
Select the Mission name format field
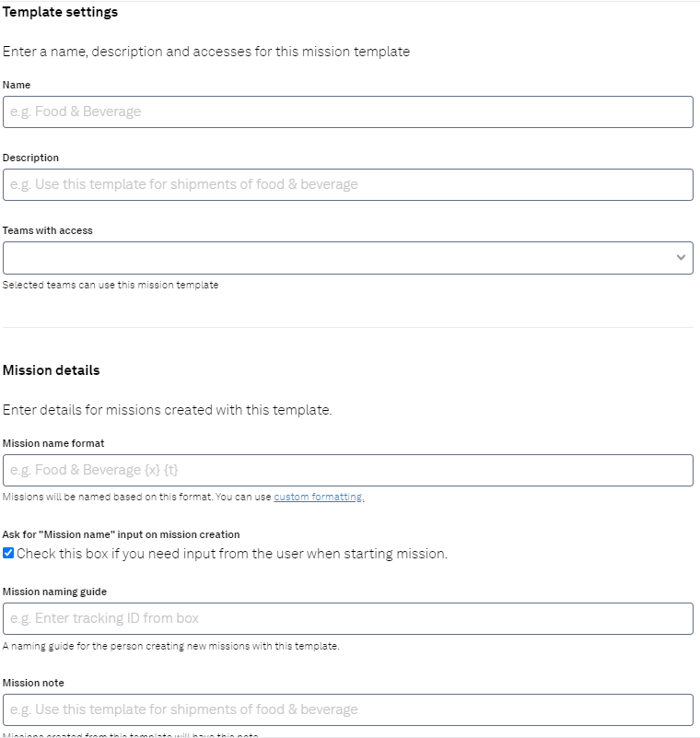[x=348, y=470]
